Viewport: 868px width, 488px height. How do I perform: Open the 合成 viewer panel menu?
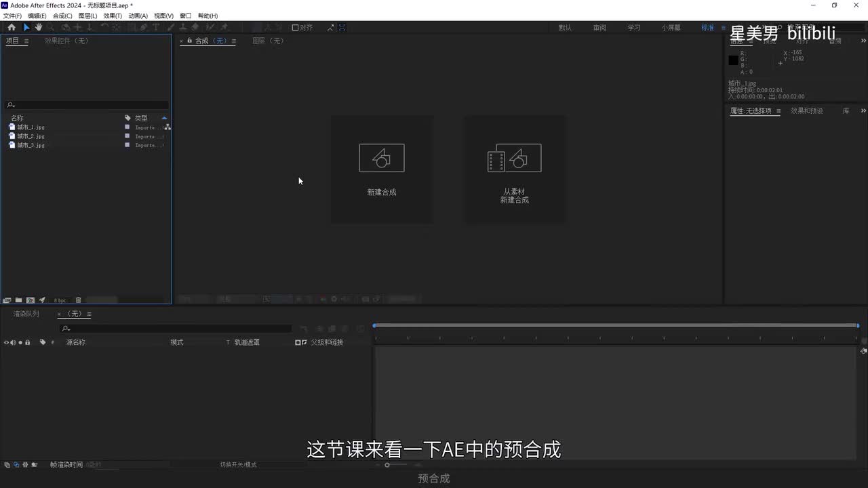click(x=233, y=41)
